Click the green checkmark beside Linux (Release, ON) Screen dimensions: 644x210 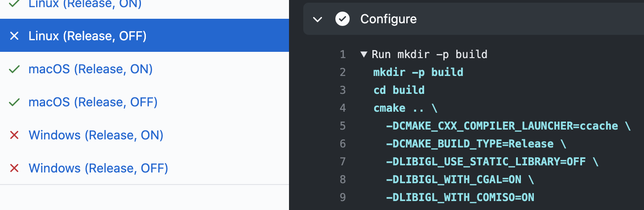[14, 4]
